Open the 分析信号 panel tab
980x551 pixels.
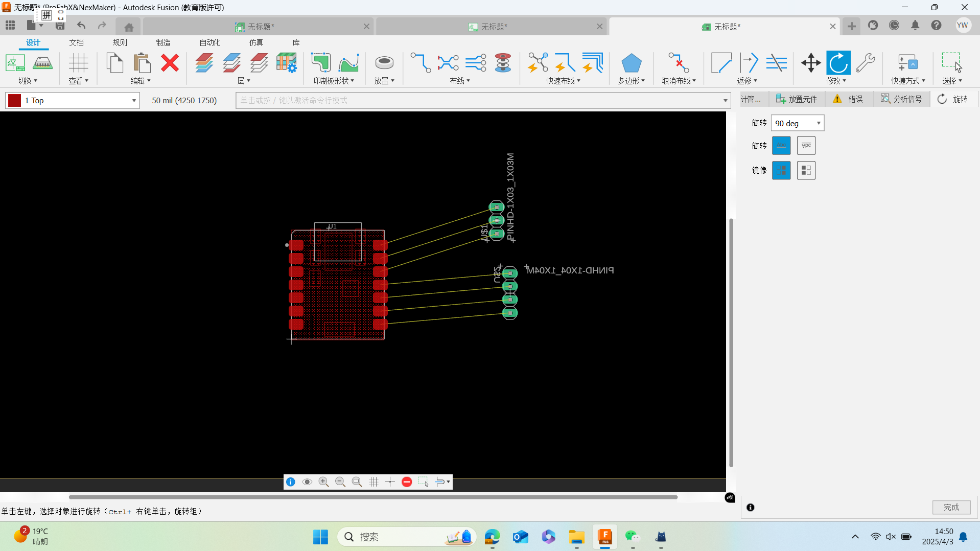tap(901, 99)
